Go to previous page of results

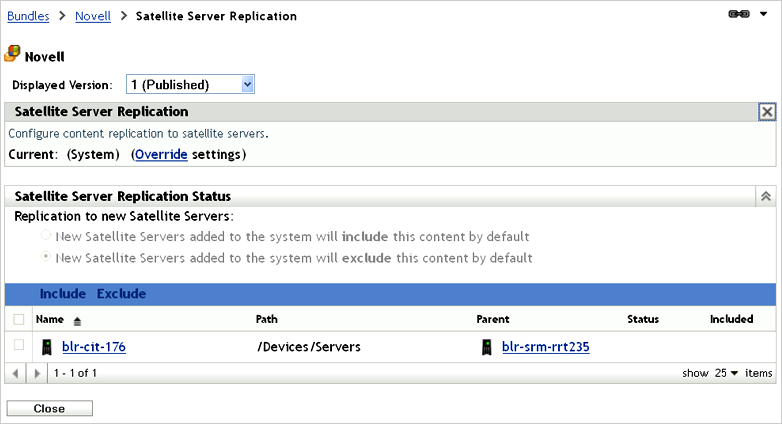tap(14, 373)
